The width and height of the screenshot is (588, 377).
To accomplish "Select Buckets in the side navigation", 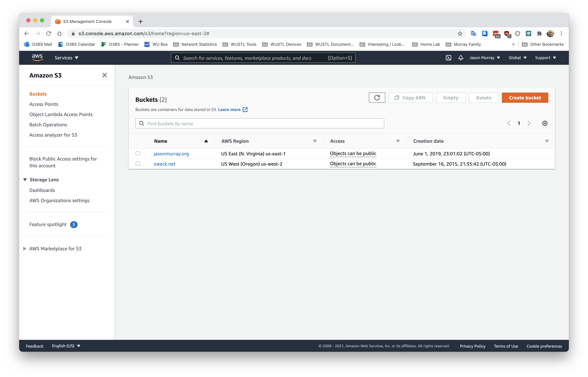I will pos(38,94).
